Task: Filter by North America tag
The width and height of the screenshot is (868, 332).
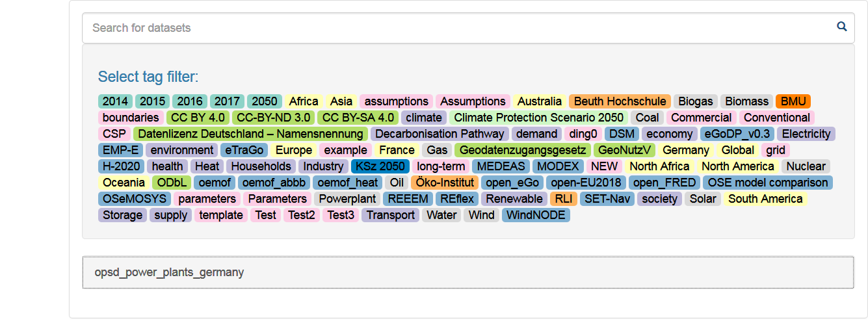Action: 738,166
